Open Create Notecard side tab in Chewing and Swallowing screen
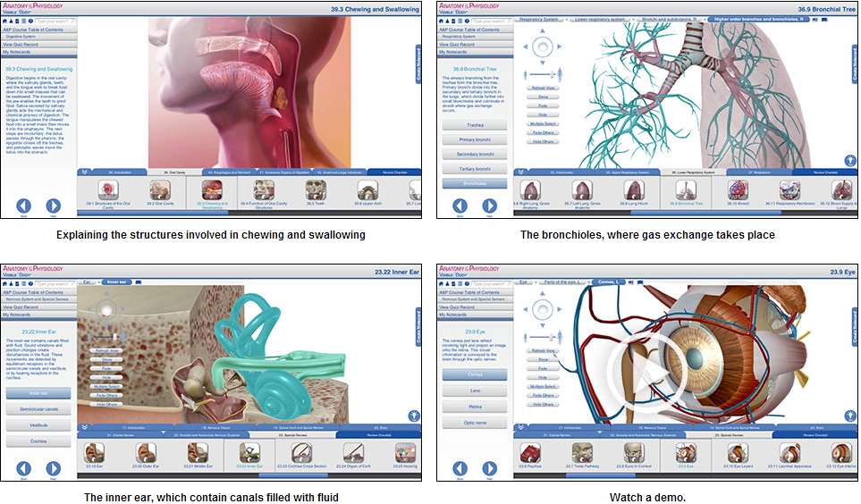 [x=418, y=64]
